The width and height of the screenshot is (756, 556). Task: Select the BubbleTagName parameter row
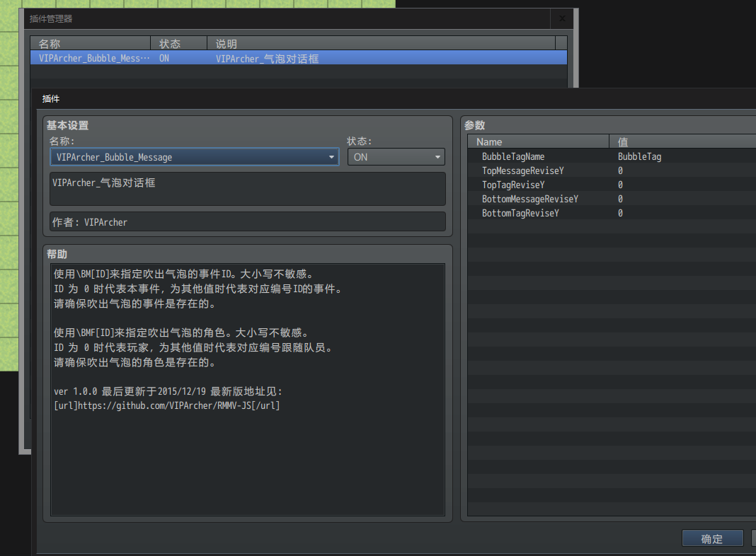(x=612, y=156)
